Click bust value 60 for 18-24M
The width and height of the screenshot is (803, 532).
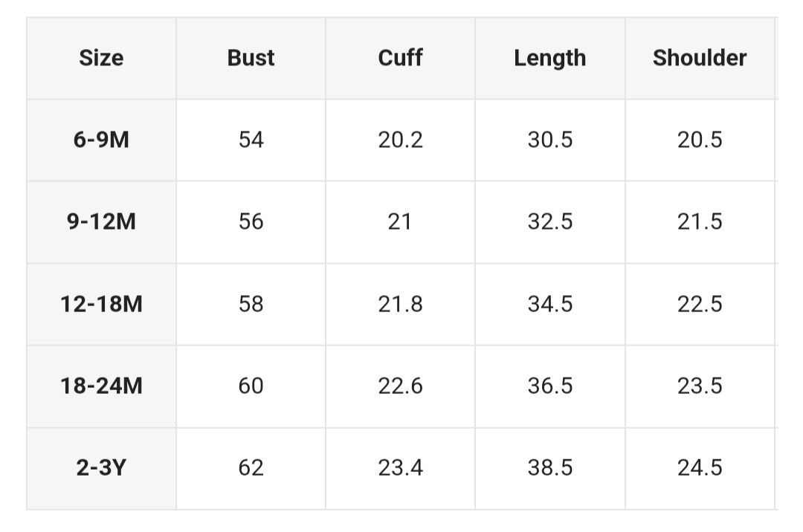[251, 386]
